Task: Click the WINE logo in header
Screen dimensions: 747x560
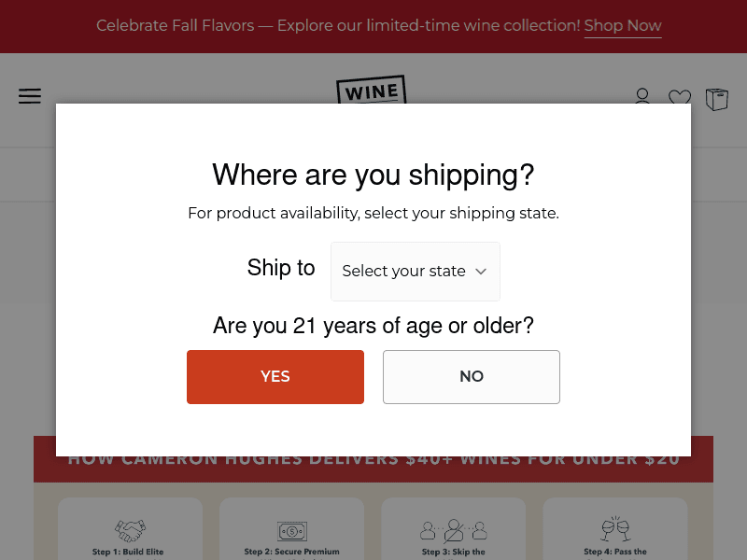Action: (371, 91)
